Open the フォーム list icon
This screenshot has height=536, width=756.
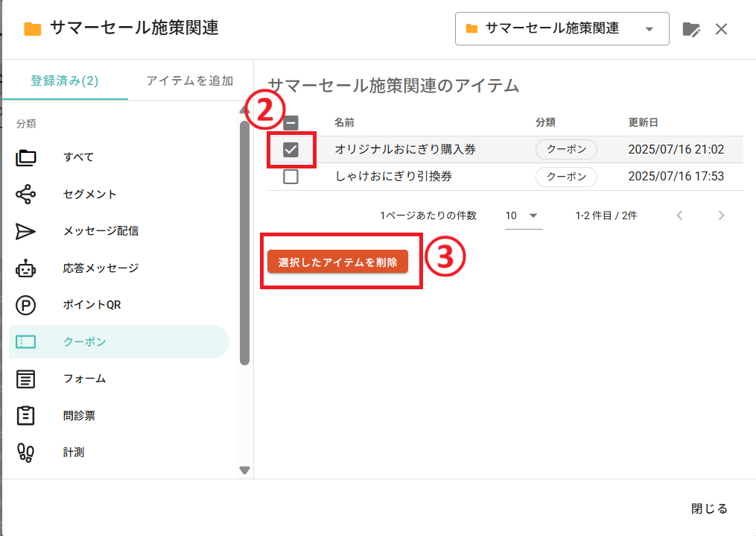[26, 379]
